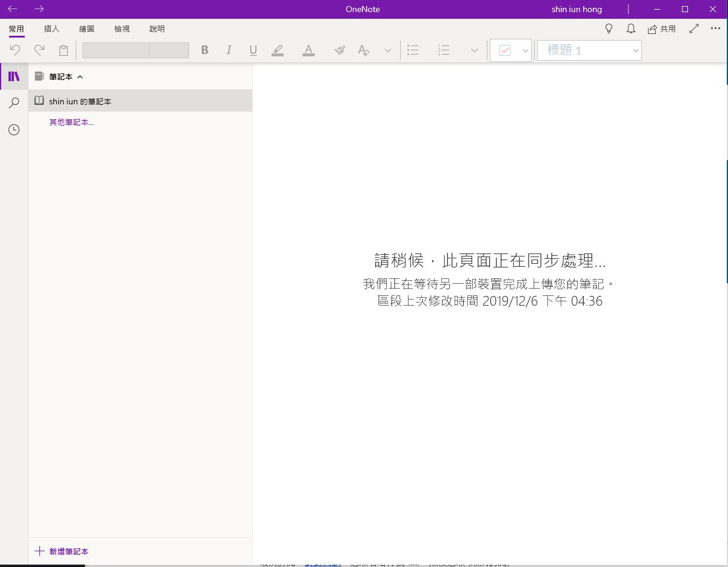This screenshot has height=567, width=728.
Task: Go forward with the right arrow
Action: point(39,9)
